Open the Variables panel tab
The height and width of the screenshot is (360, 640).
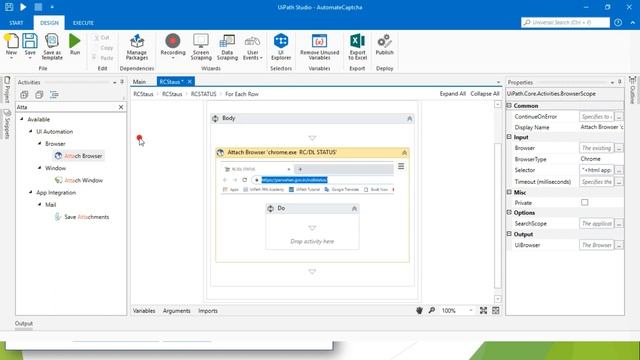pos(144,311)
